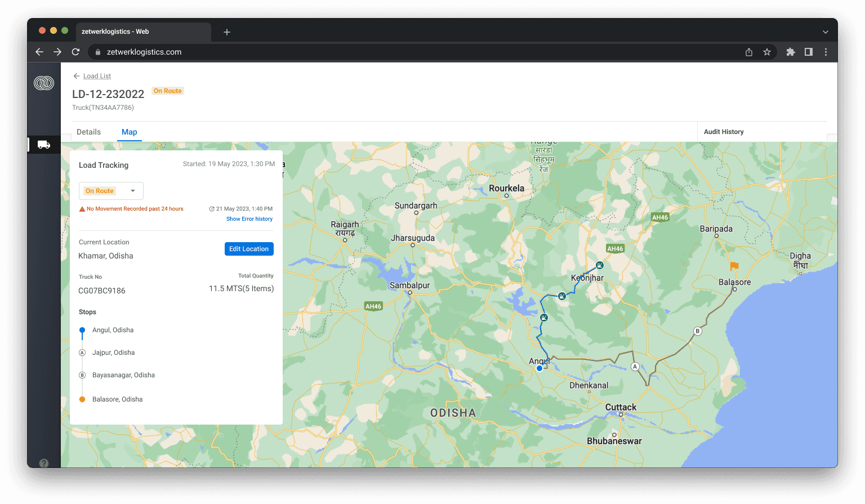Click the back arrow beside Load List

[77, 76]
